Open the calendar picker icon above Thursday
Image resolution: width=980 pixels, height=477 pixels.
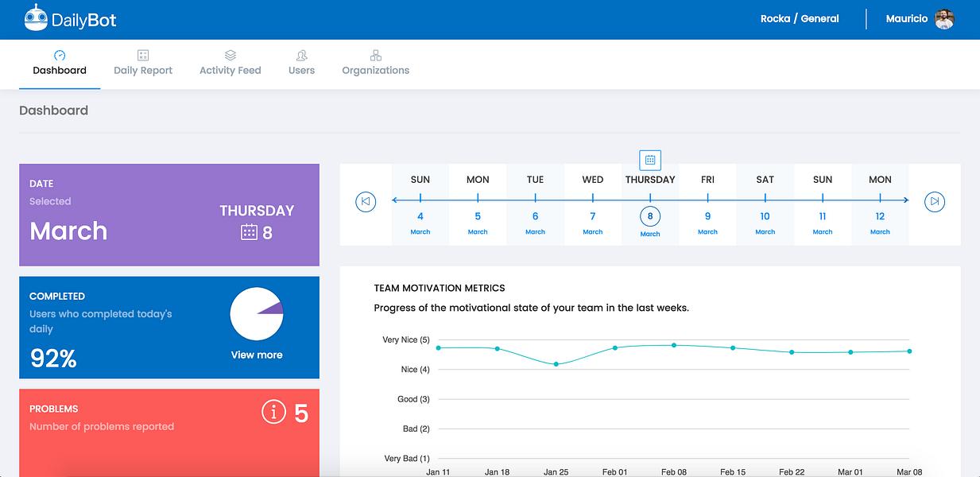(x=650, y=160)
